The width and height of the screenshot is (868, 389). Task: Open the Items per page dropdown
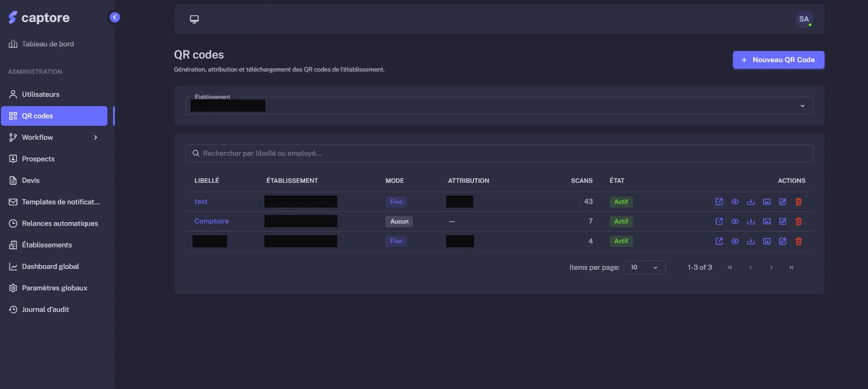point(644,267)
